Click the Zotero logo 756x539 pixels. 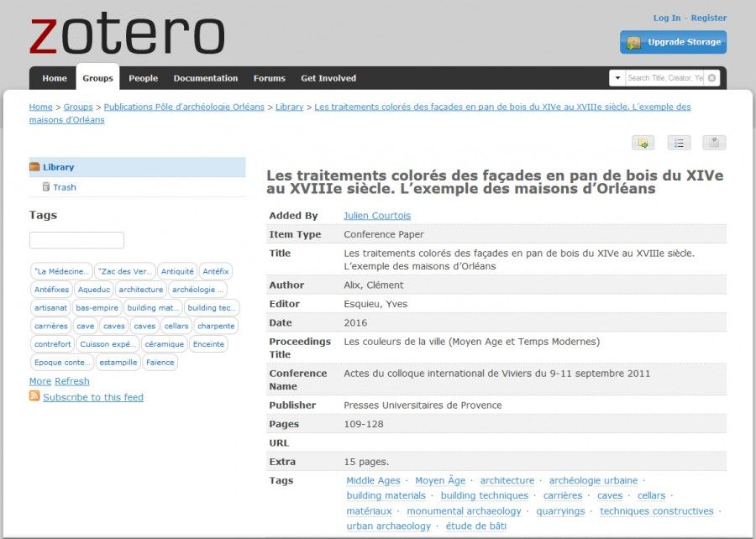tap(126, 34)
